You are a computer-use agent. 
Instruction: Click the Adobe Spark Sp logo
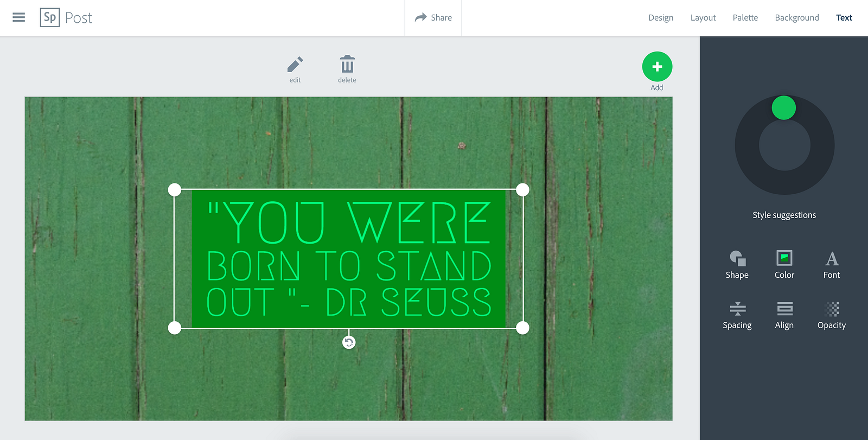50,17
